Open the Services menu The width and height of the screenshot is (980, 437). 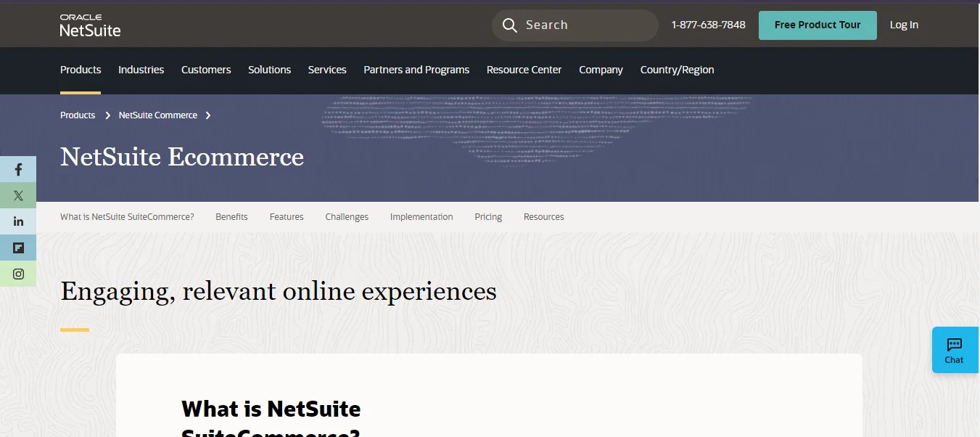tap(327, 70)
